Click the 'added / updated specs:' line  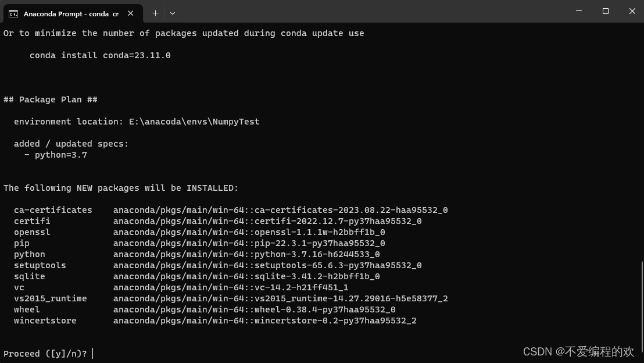pyautogui.click(x=71, y=144)
